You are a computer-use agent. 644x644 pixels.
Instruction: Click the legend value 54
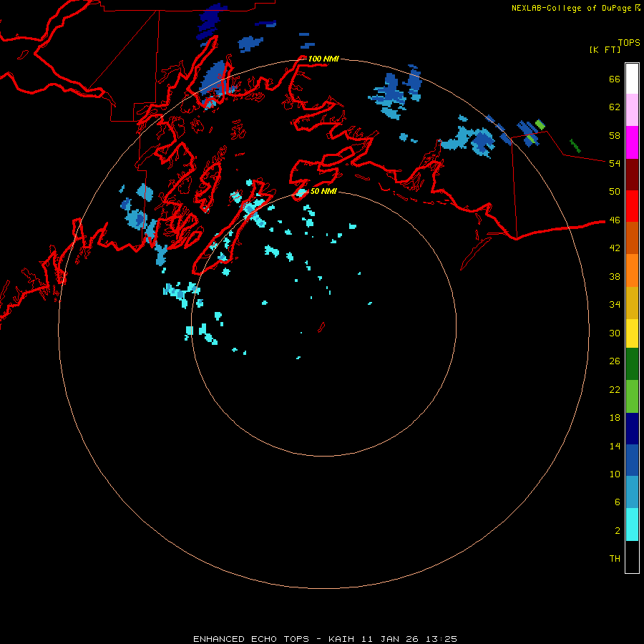615,163
